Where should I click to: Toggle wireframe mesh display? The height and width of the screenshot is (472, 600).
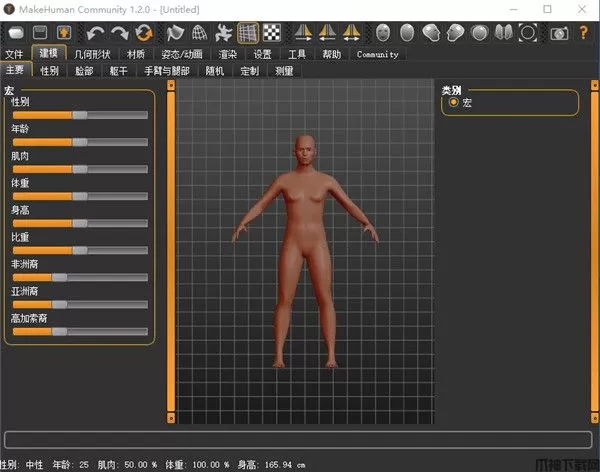coord(199,33)
